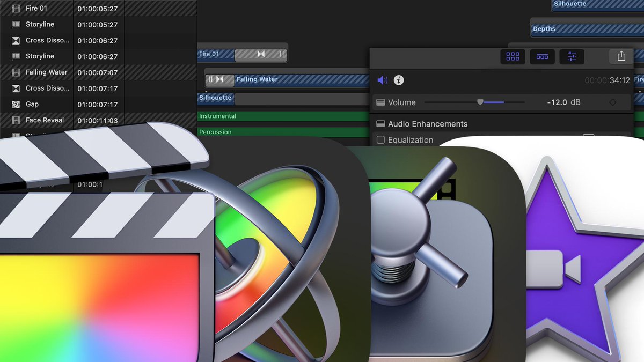The width and height of the screenshot is (644, 362).
Task: Click the 01:00:07:07 timecode cell
Action: click(x=97, y=72)
